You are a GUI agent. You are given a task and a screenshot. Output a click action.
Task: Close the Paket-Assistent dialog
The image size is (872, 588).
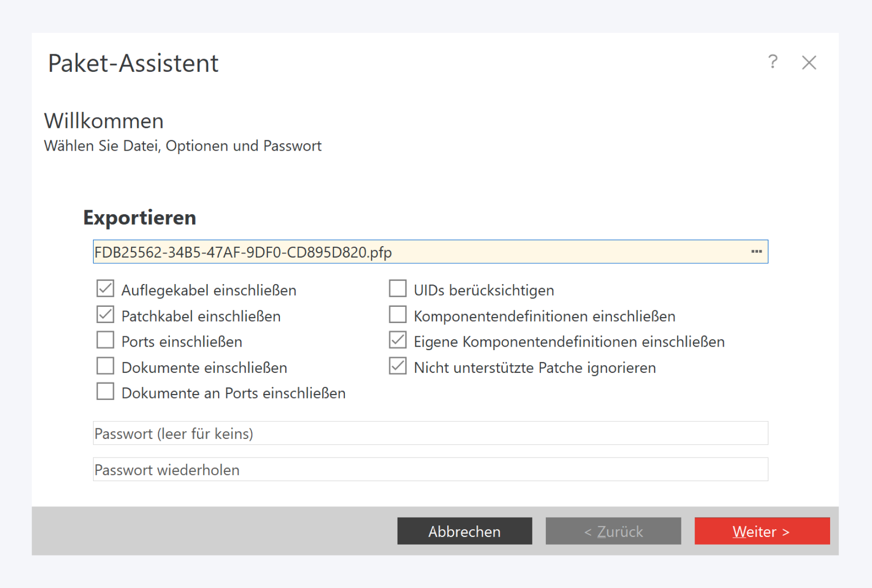(809, 63)
